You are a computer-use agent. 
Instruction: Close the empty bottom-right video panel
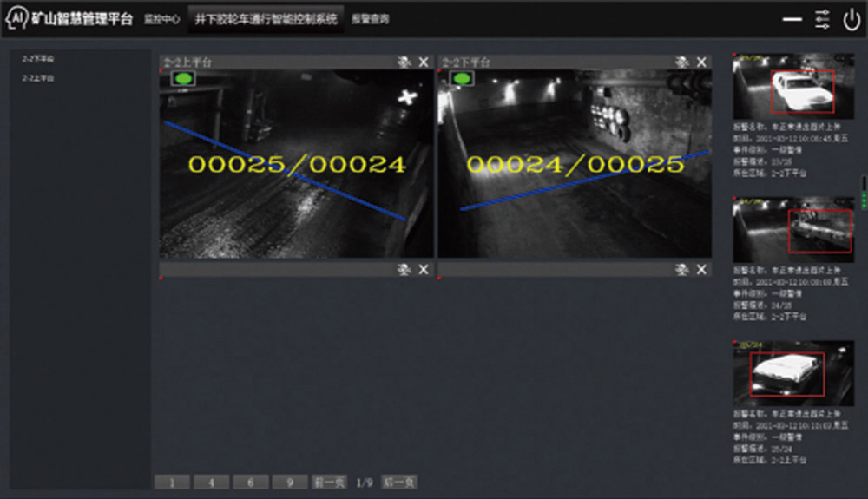tap(702, 270)
